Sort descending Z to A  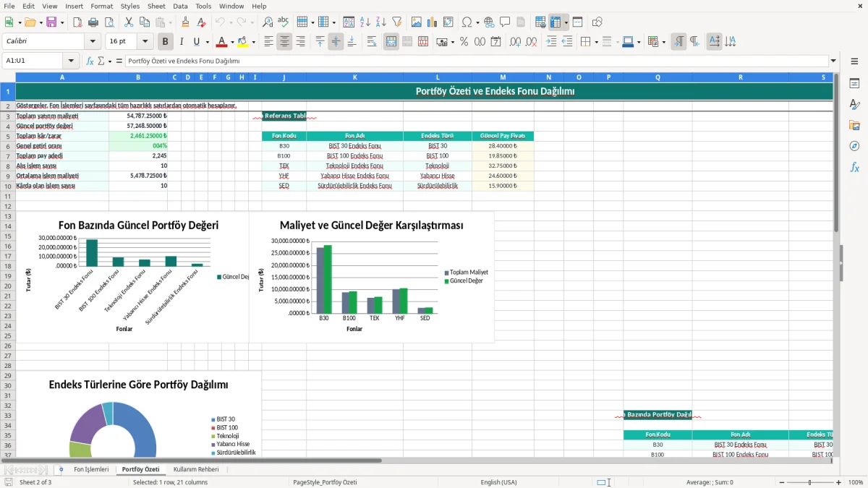(380, 22)
